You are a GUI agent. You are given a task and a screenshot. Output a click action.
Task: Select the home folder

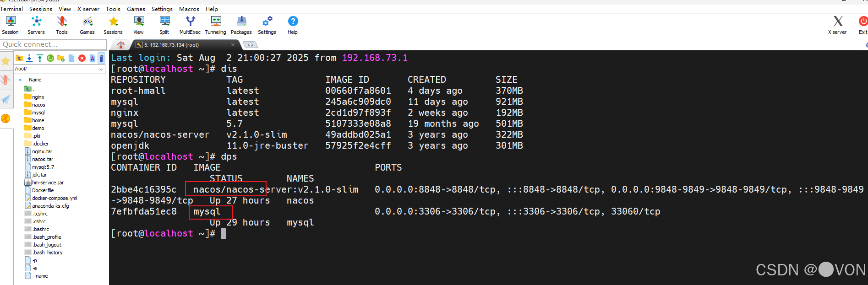click(35, 120)
